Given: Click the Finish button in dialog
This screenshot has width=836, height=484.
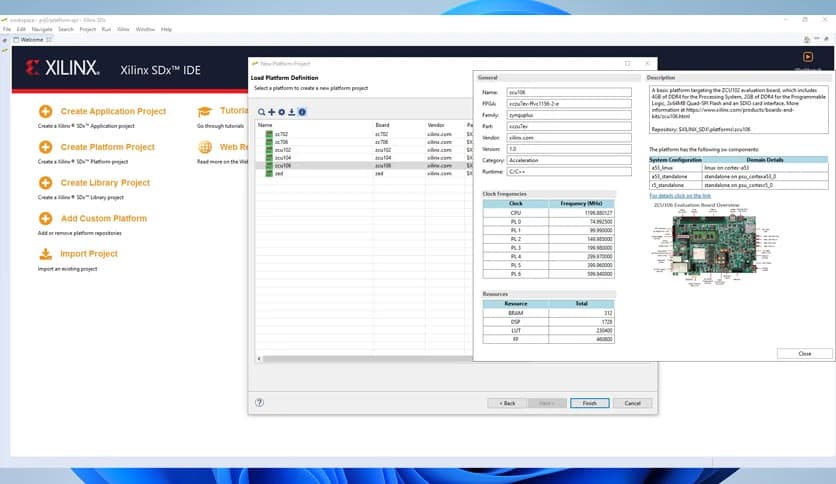Looking at the screenshot, I should 589,403.
